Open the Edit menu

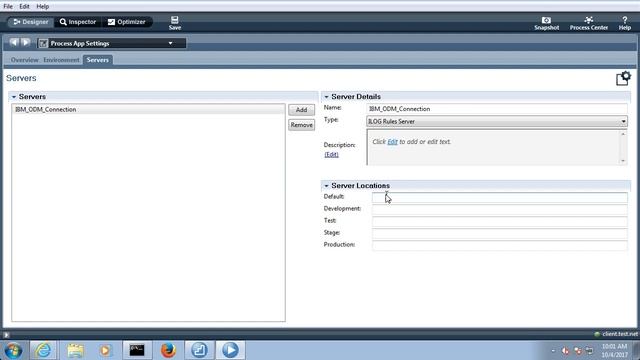pyautogui.click(x=24, y=7)
